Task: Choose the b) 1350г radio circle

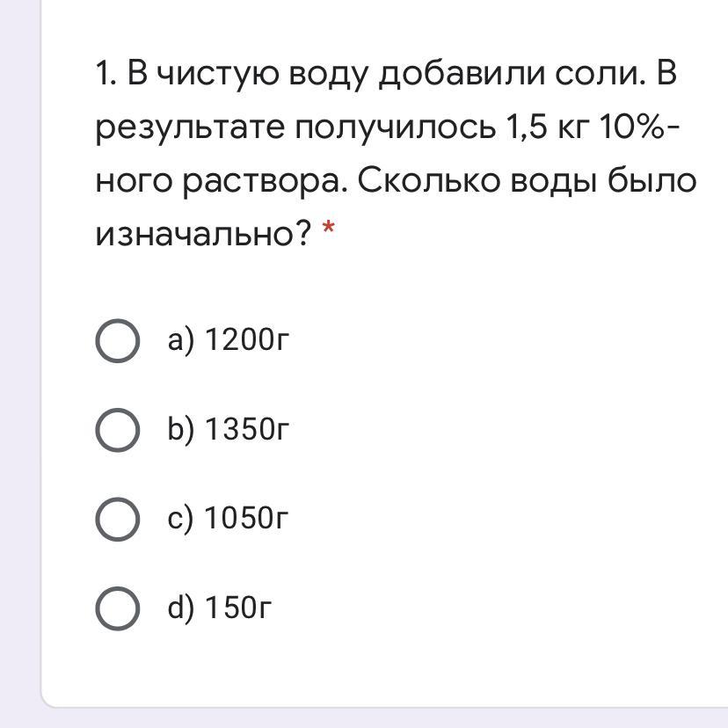Action: 117,430
